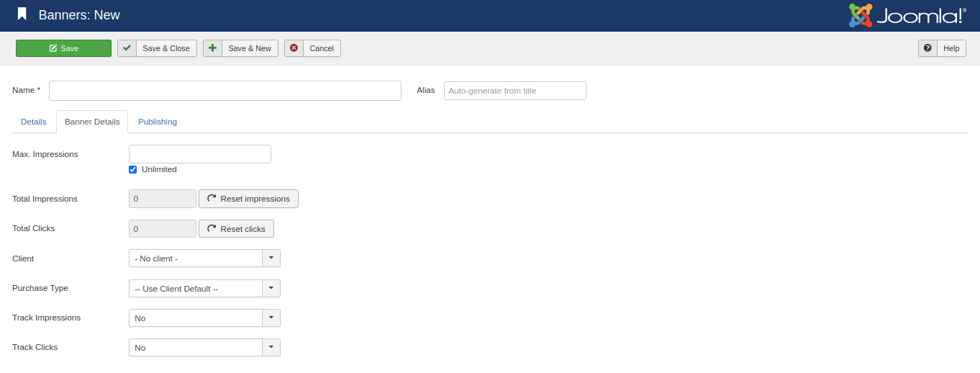This screenshot has height=373, width=980.
Task: Uncheck the Unlimited checkbox
Action: point(132,170)
